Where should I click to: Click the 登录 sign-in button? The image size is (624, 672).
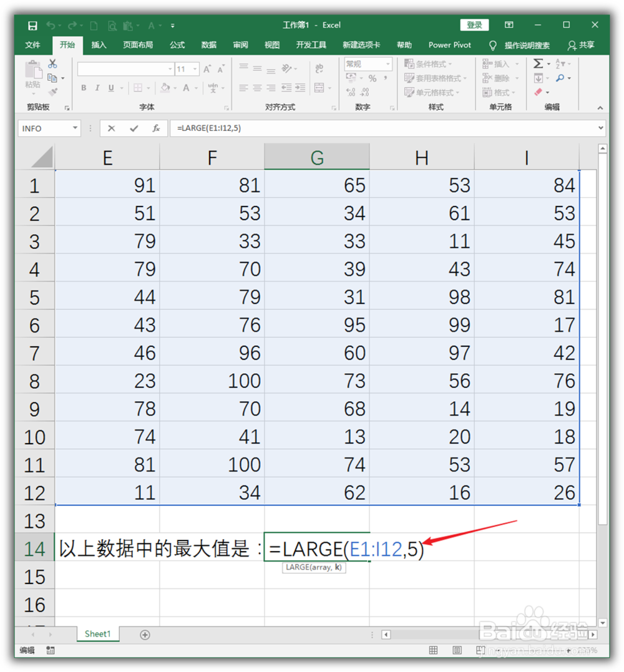pyautogui.click(x=474, y=24)
